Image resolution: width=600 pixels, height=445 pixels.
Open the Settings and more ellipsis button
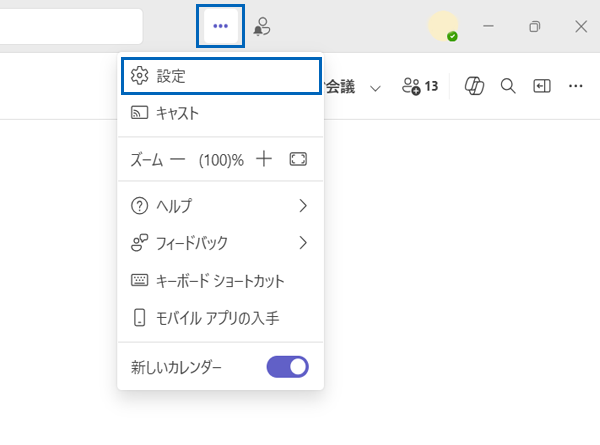coord(220,26)
